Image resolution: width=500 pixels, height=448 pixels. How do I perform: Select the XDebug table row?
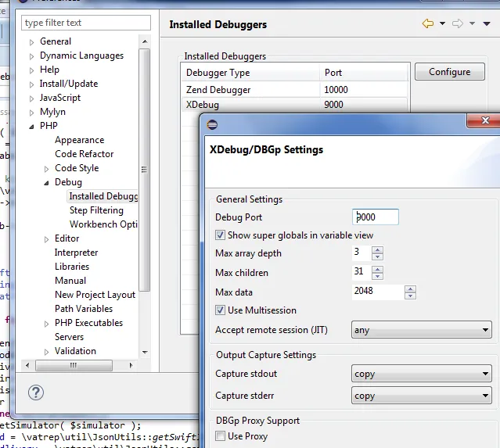pyautogui.click(x=295, y=105)
